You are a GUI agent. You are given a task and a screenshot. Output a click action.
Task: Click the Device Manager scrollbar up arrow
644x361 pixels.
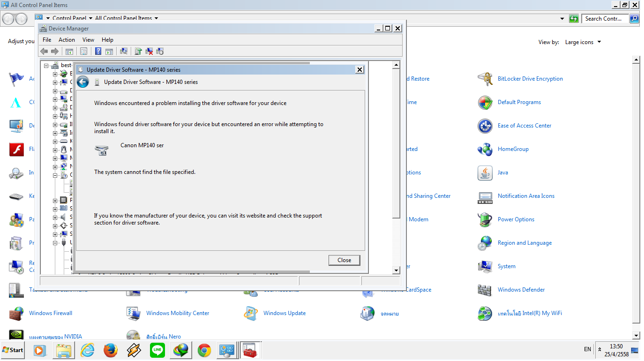397,65
